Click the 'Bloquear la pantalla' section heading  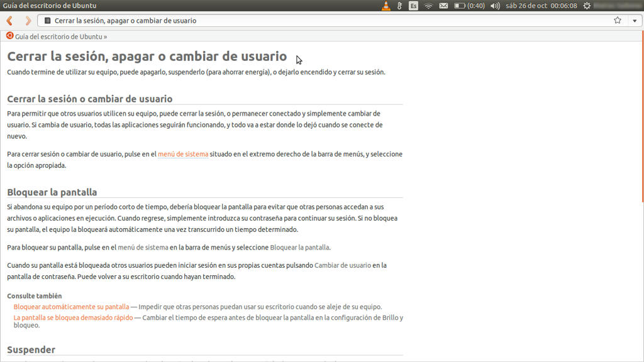(52, 192)
